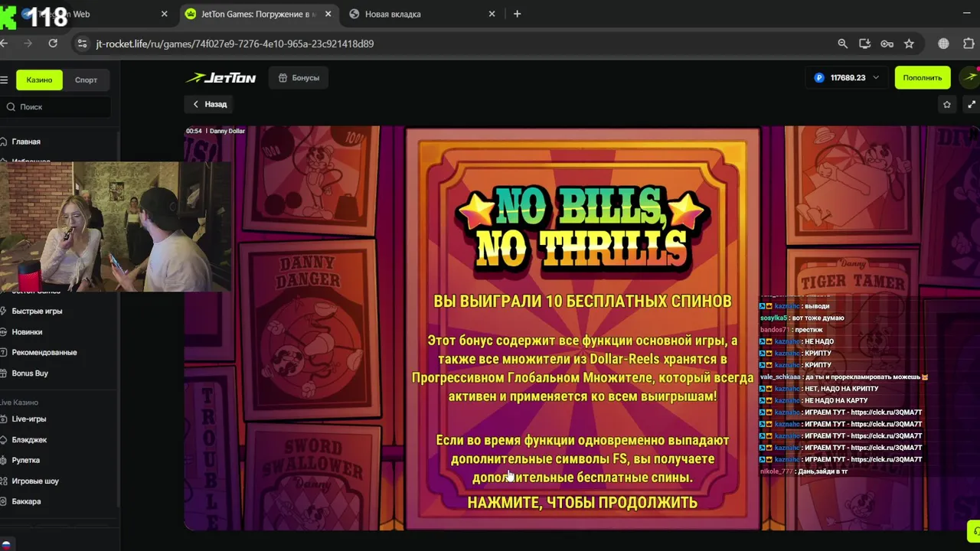Open the saved passwords key icon
The image size is (980, 551).
(887, 44)
